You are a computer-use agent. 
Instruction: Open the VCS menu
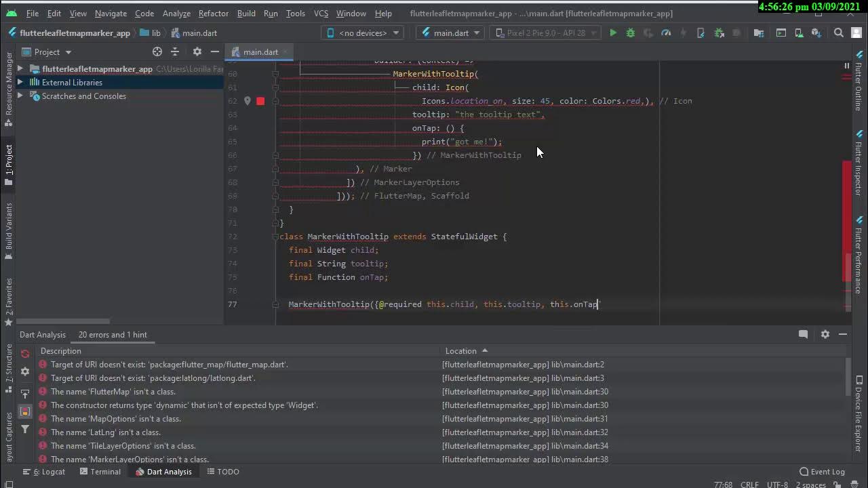(x=321, y=13)
